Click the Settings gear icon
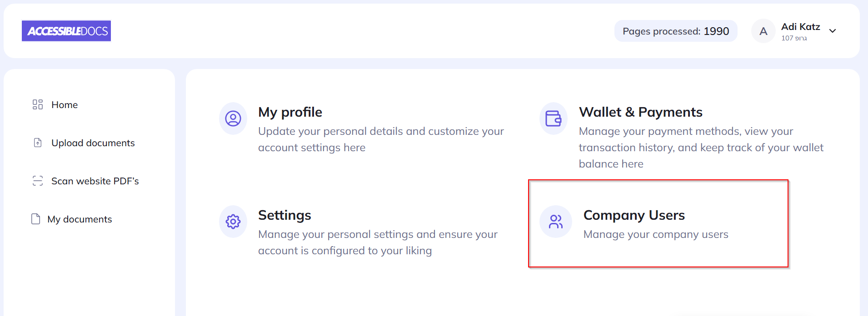 233,222
